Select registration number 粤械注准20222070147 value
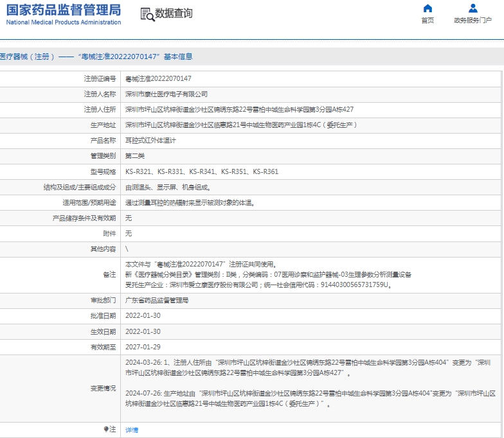This screenshot has width=504, height=438. (158, 78)
